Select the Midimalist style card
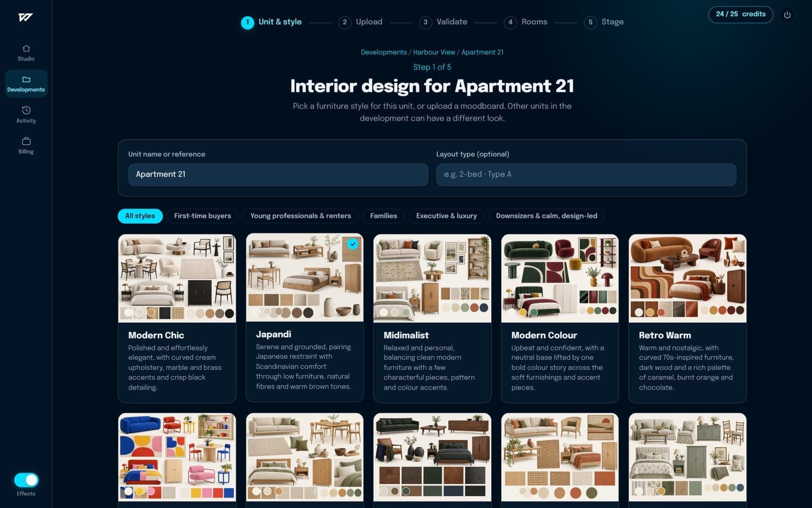 [432, 319]
